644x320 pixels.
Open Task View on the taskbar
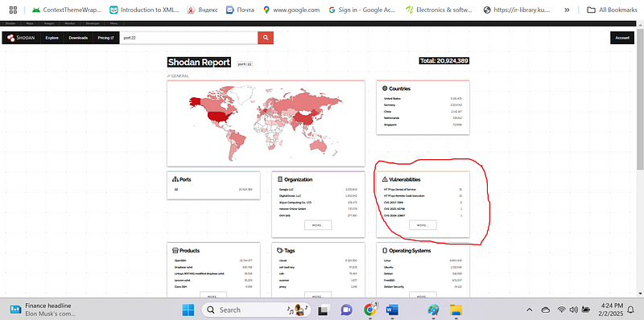[324, 310]
